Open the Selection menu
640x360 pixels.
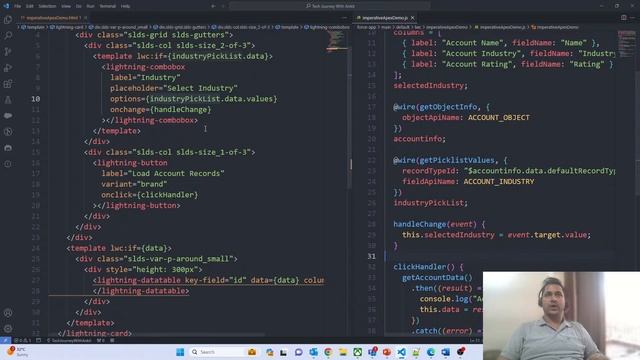coord(47,6)
